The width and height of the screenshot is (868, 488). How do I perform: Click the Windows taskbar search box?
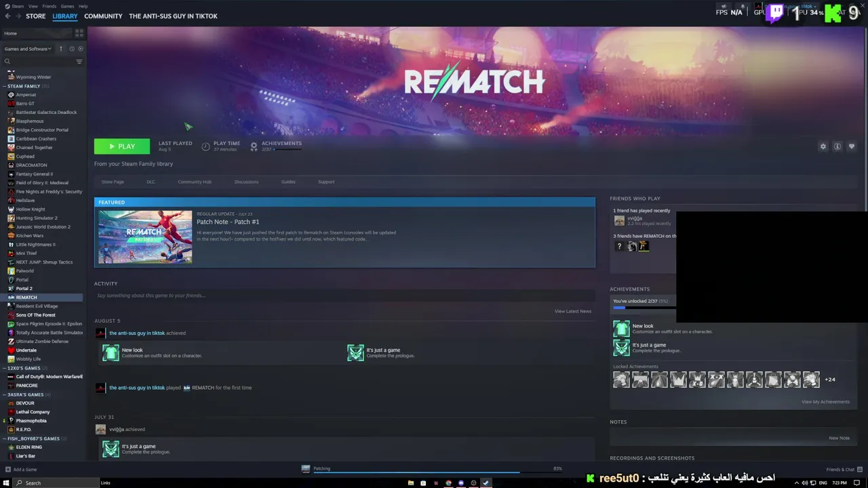(x=56, y=483)
